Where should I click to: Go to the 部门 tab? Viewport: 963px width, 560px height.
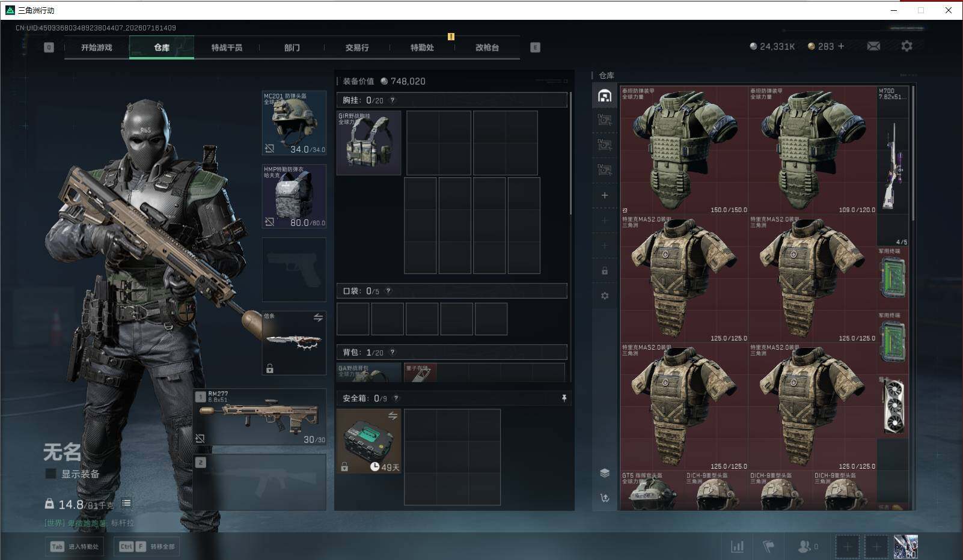292,47
